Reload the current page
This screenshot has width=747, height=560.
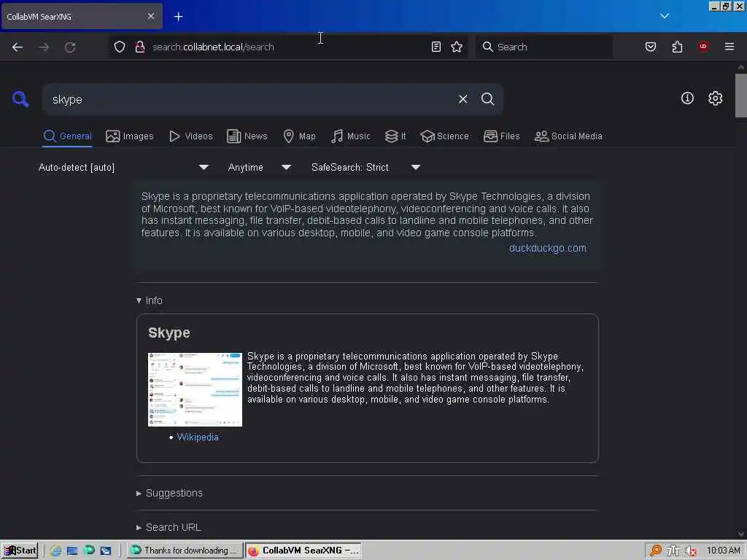click(70, 47)
